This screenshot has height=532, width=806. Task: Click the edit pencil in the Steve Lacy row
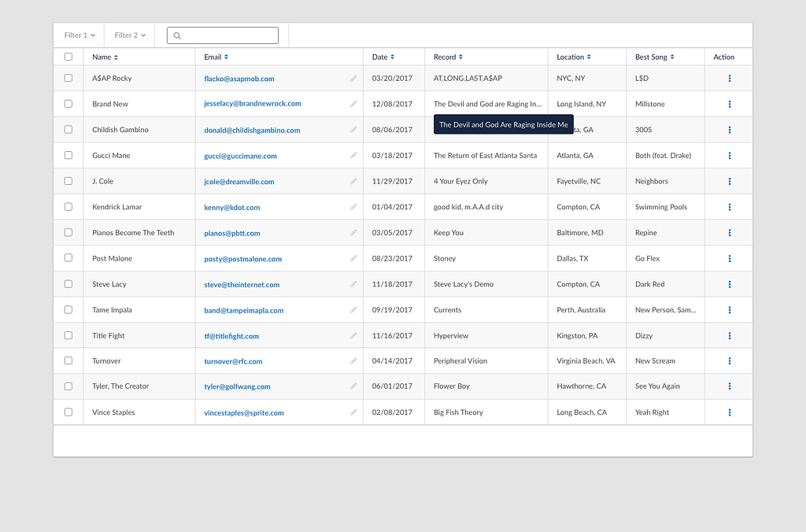pyautogui.click(x=353, y=284)
